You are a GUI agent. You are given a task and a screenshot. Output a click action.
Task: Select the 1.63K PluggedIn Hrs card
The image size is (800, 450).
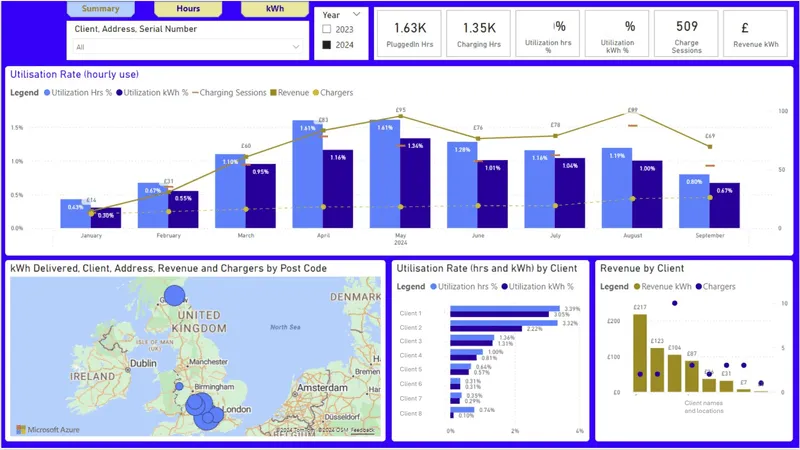point(410,33)
